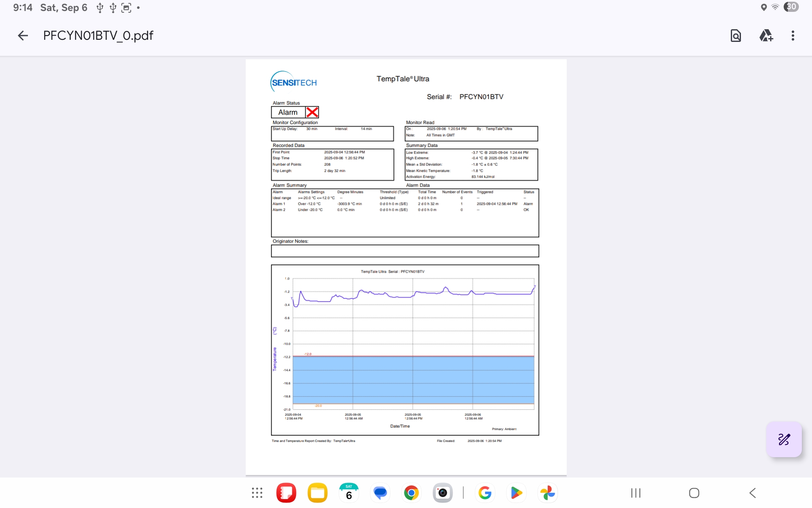Open the three-dot overflow menu
The width and height of the screenshot is (812, 508).
(793, 36)
